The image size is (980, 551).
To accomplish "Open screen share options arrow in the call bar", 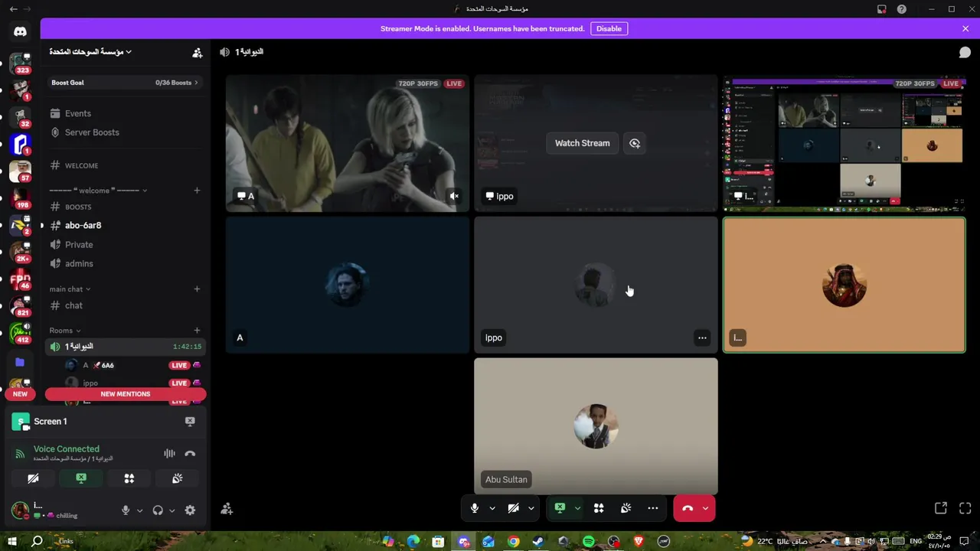I will point(577,508).
